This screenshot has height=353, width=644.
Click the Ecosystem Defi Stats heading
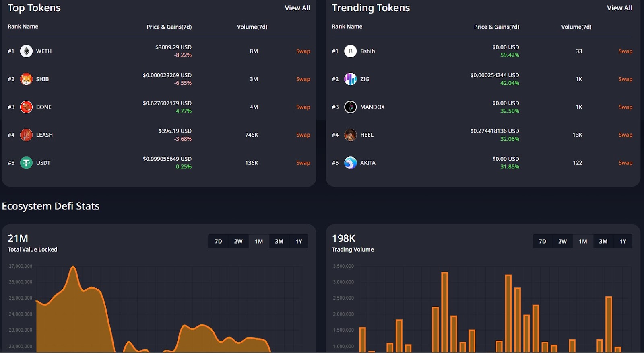(51, 206)
